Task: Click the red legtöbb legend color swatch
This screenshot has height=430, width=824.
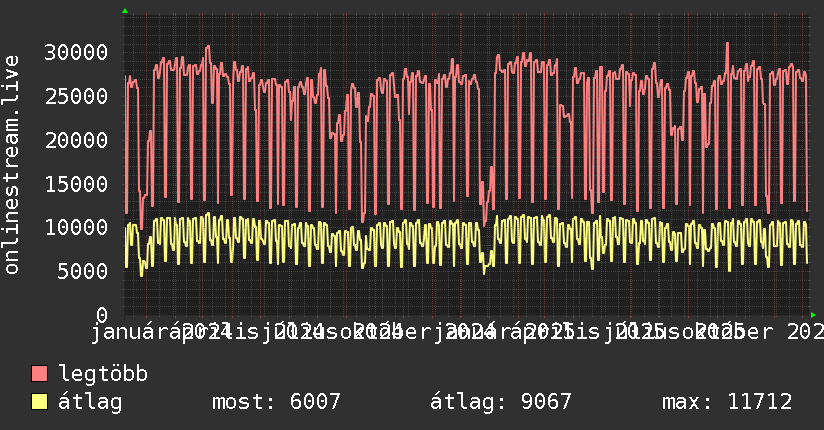Action: 39,373
